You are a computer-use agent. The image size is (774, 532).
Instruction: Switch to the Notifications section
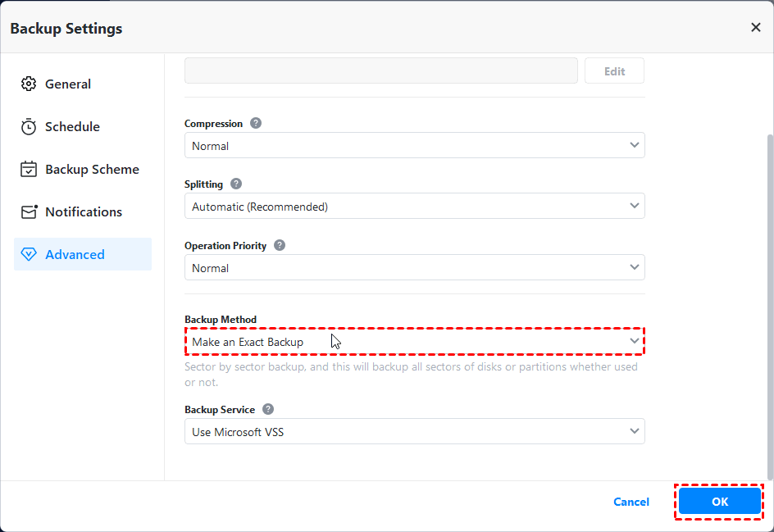82,211
